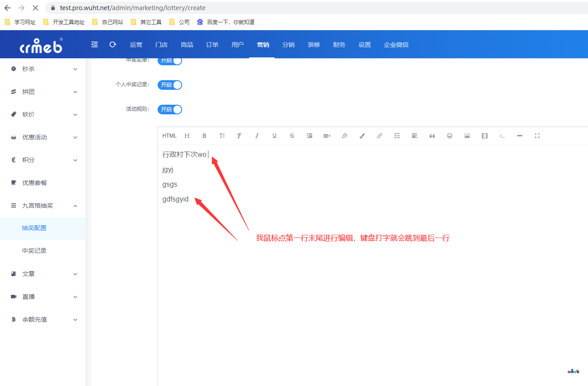
Task: Open the list tool in editor
Action: pos(397,136)
